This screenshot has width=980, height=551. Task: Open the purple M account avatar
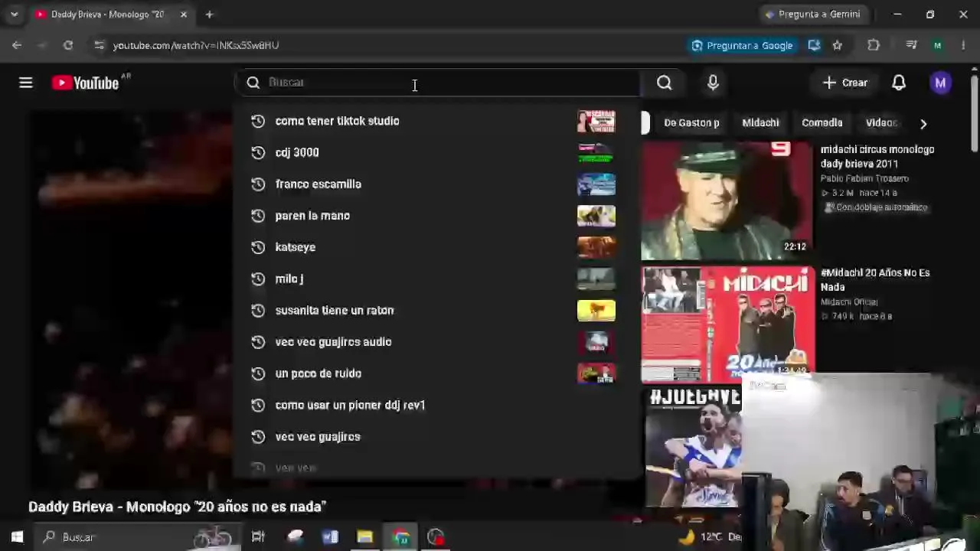[x=940, y=83]
